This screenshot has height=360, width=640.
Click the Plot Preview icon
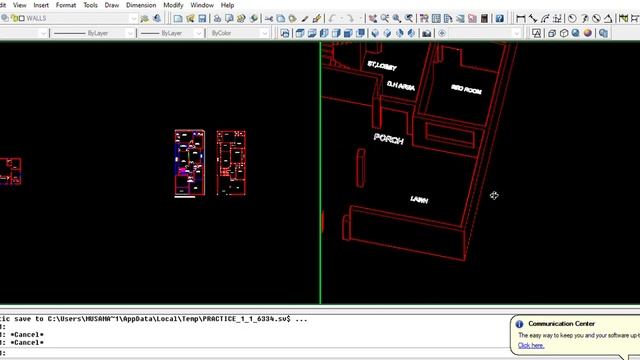(229, 18)
